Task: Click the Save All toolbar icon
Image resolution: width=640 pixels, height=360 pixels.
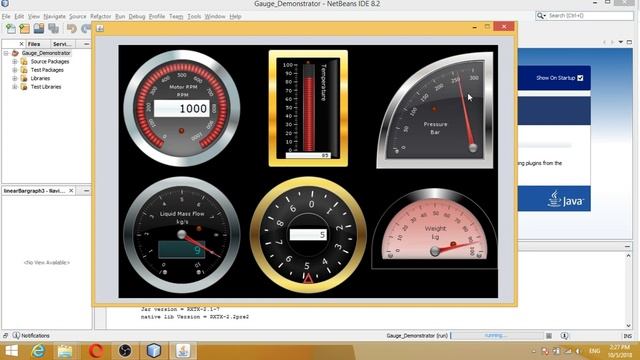Action: [53, 29]
